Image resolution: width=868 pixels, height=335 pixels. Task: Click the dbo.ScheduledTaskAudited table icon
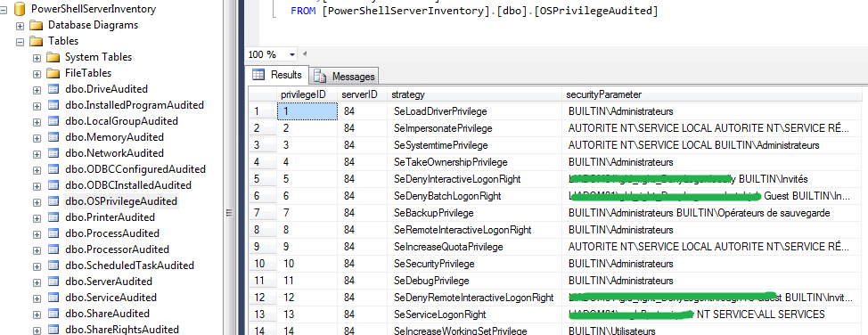pos(53,266)
